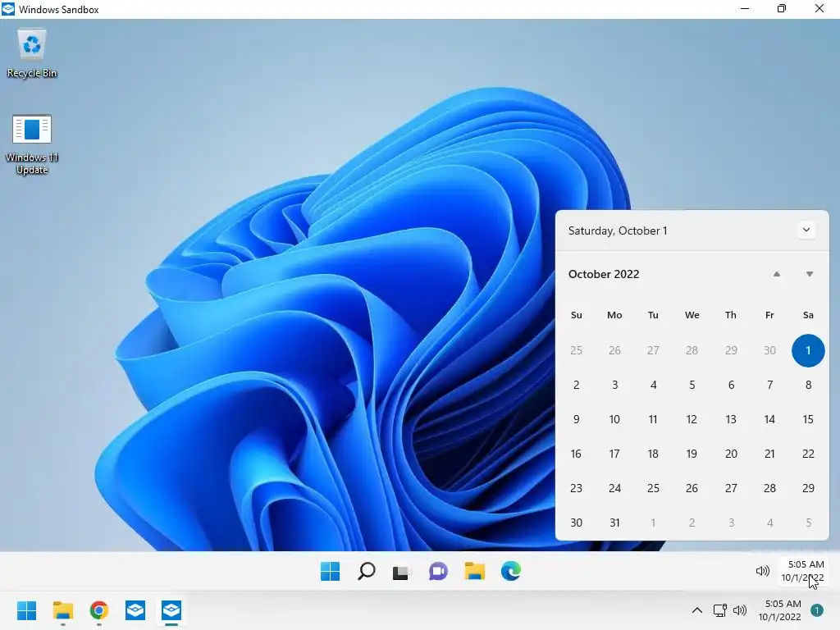Screen dimensions: 840x630
Task: Select October 24 in the calendar
Action: [x=615, y=488]
